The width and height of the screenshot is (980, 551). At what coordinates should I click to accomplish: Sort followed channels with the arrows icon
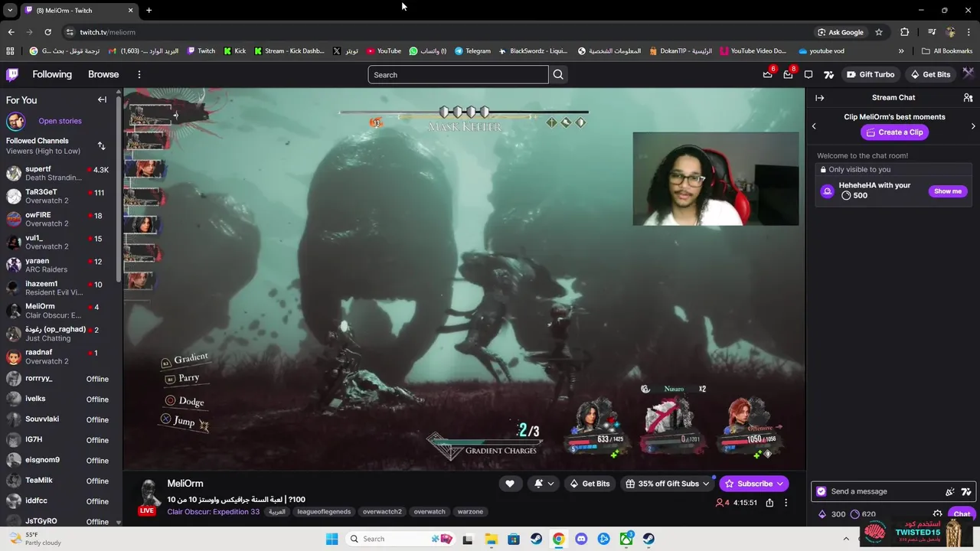coord(101,145)
